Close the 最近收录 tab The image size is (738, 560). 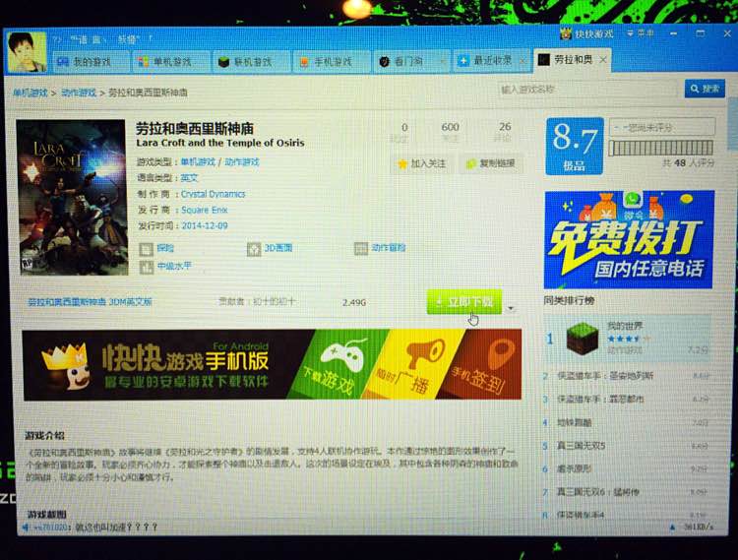pos(523,61)
